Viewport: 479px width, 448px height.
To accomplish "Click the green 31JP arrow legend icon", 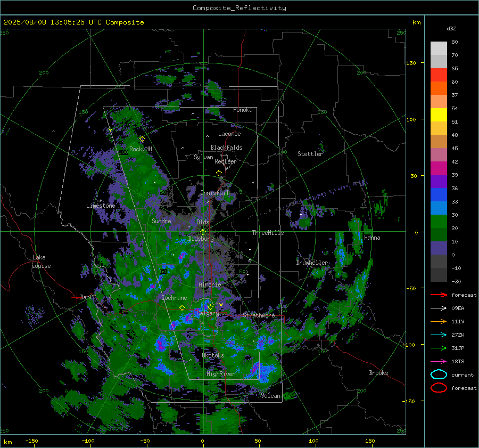I will click(x=439, y=348).
